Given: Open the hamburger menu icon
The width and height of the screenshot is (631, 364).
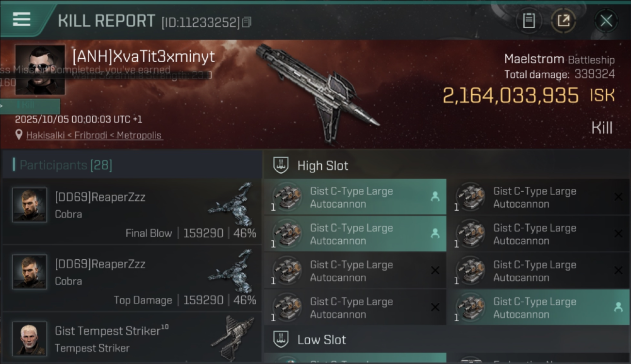Looking at the screenshot, I should point(21,20).
